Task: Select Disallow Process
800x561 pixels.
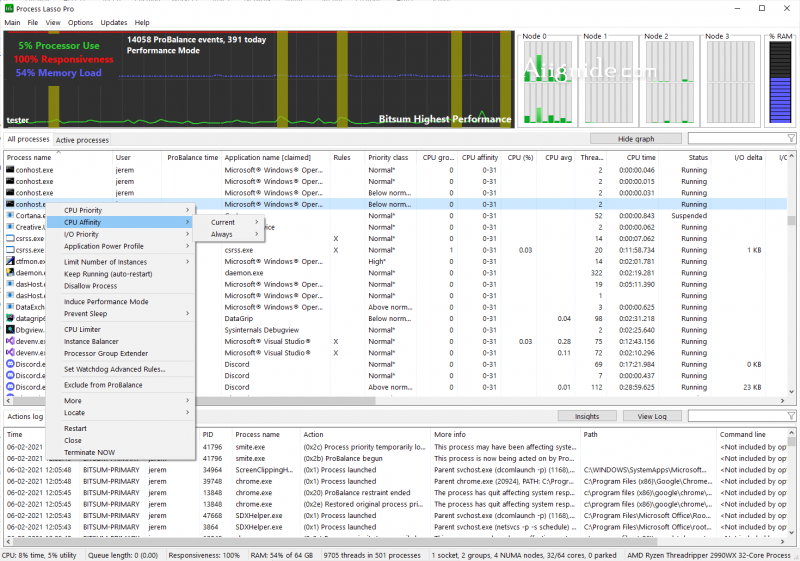Action: tap(120, 286)
